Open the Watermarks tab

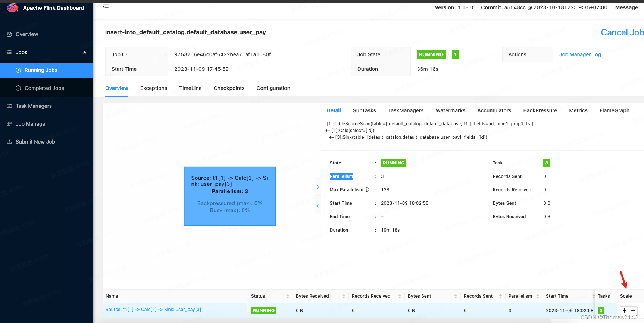(450, 110)
